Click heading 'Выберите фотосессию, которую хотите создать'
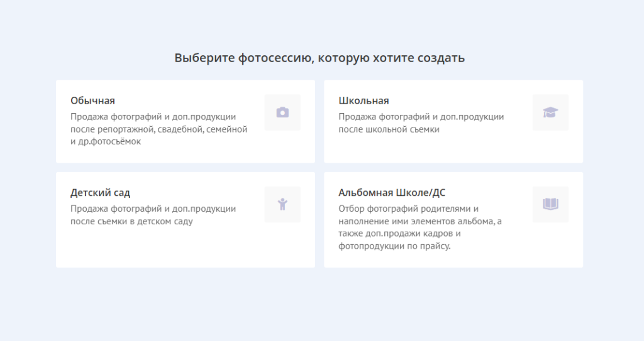644x341 pixels. point(319,58)
